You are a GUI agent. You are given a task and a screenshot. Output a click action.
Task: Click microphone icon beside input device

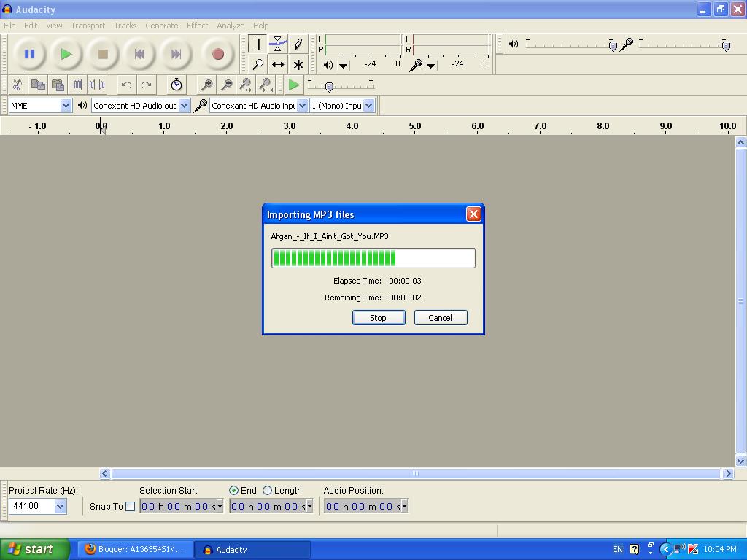point(201,105)
